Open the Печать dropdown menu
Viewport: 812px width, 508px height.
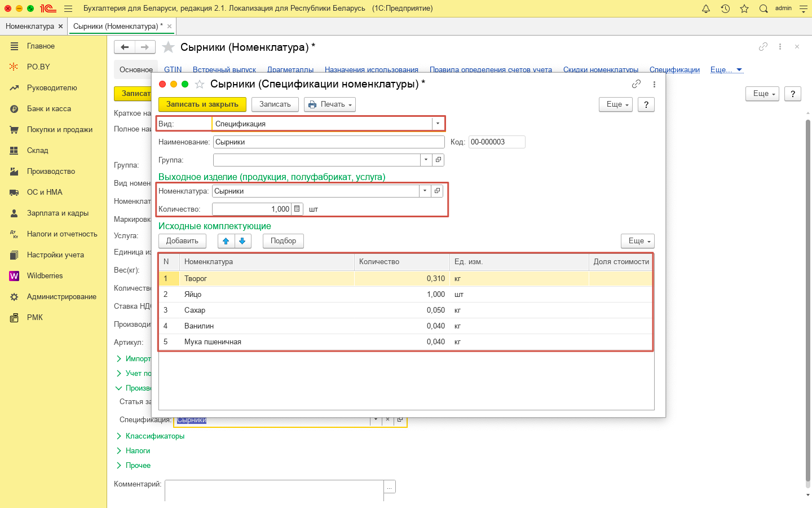coord(330,104)
